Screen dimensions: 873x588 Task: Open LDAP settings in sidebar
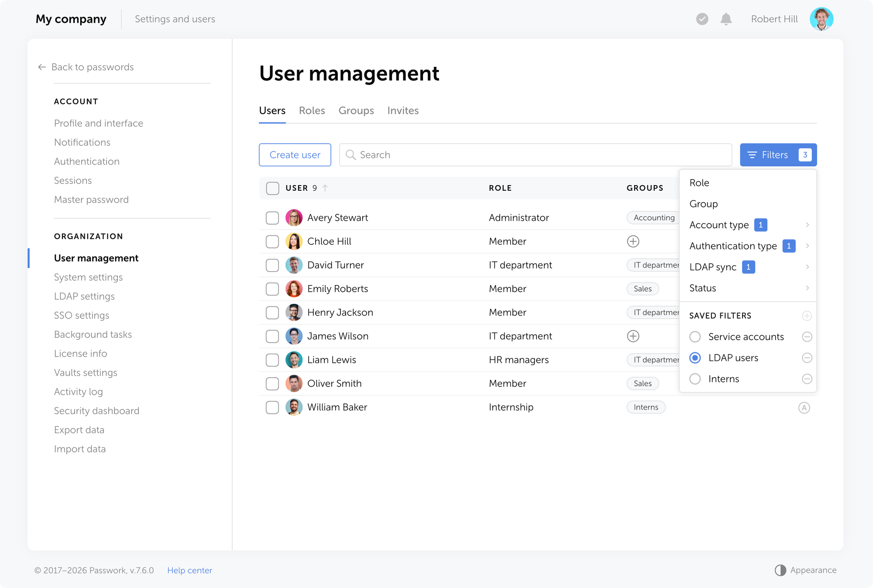tap(84, 296)
